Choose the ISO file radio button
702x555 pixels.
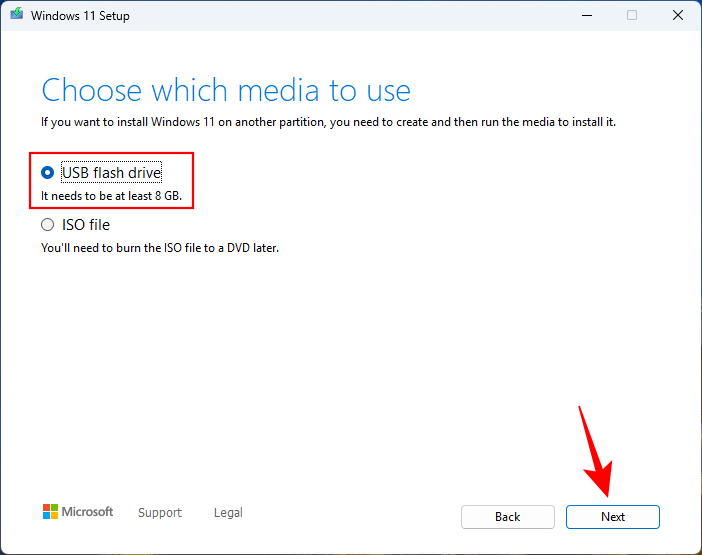coord(48,225)
